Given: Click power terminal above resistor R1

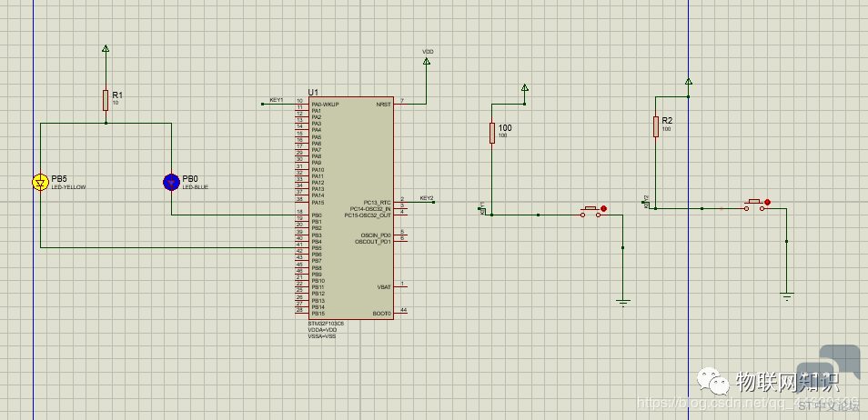Looking at the screenshot, I should pyautogui.click(x=106, y=49).
